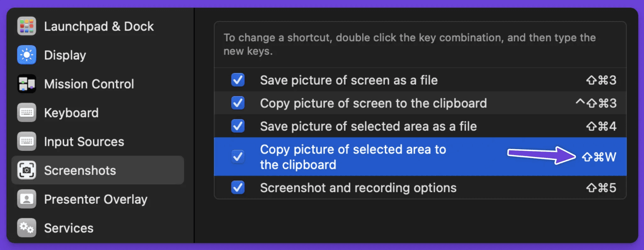Select the Shift-Command-W key combination
This screenshot has width=644, height=250.
(x=599, y=157)
